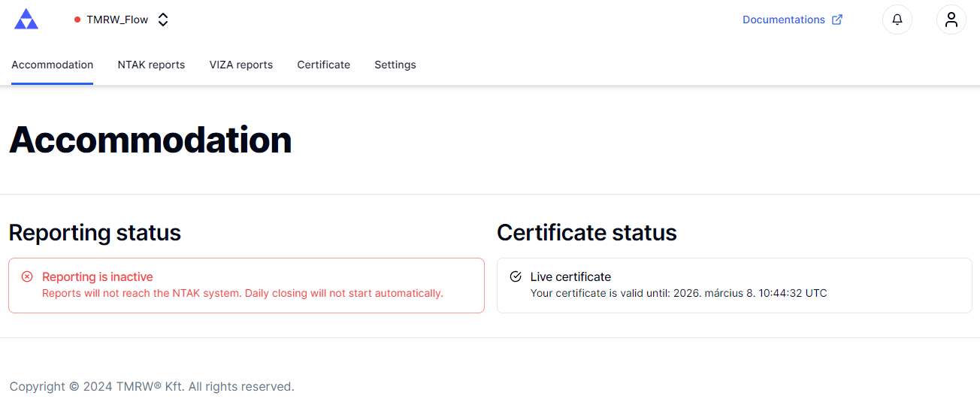
Task: Open the user profile icon
Action: (x=951, y=20)
